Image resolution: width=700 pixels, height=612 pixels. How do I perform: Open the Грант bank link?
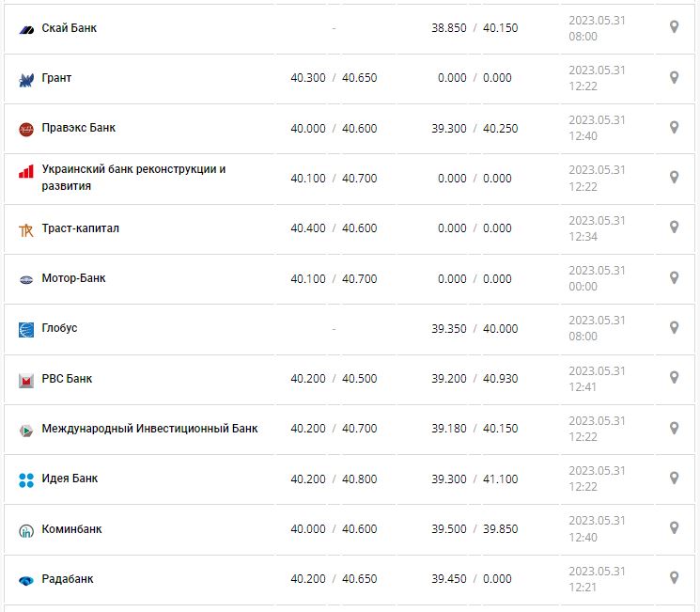[56, 78]
